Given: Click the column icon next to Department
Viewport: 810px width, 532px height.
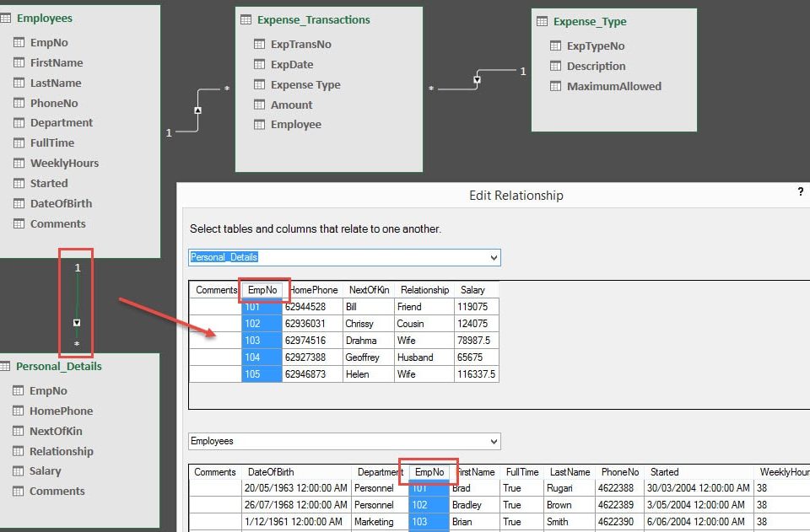Looking at the screenshot, I should click(19, 122).
